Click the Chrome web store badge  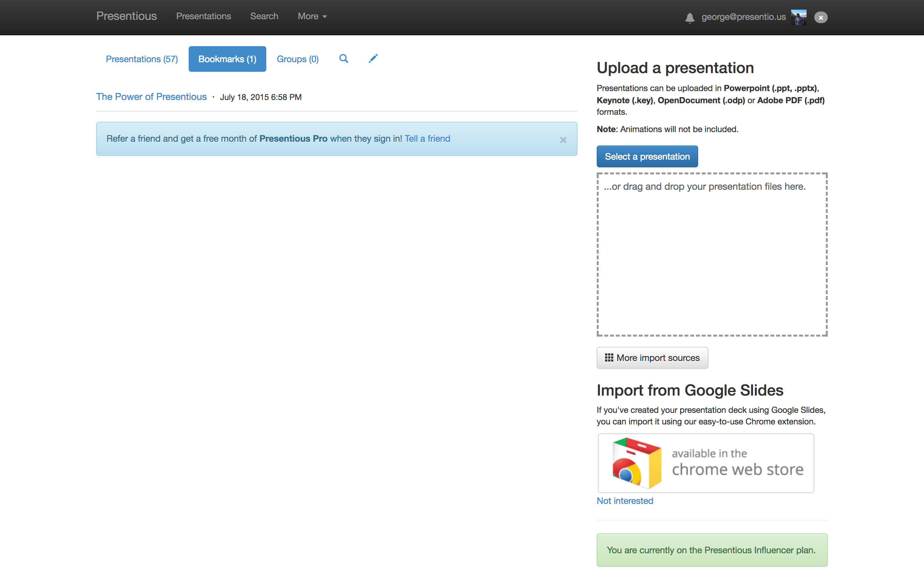coord(706,463)
